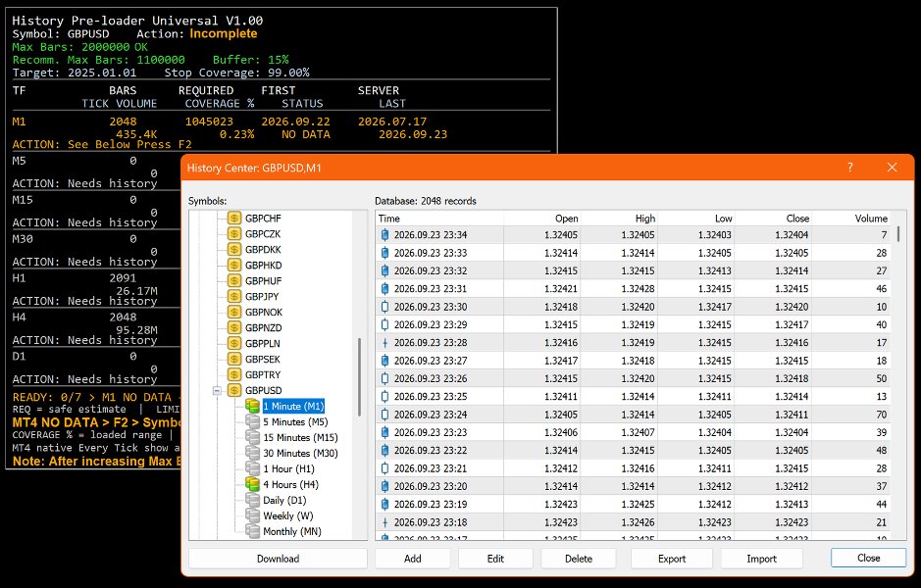Image resolution: width=921 pixels, height=588 pixels.
Task: Open the History Center help question mark
Action: (850, 168)
